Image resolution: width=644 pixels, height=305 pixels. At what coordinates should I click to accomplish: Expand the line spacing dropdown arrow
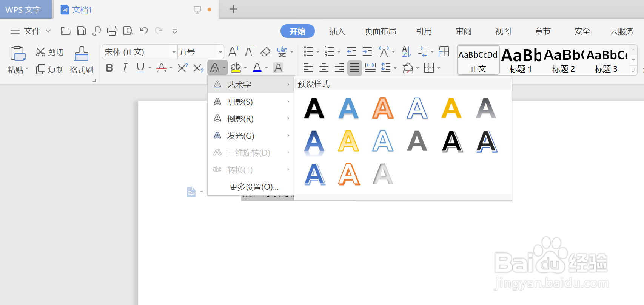click(395, 68)
